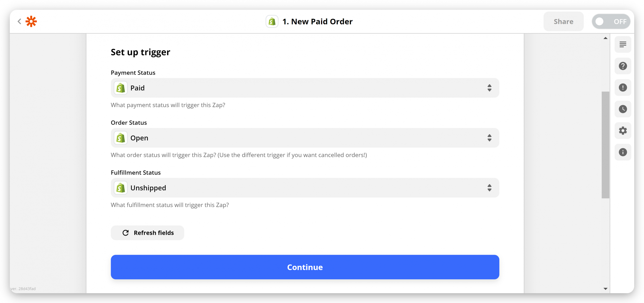Viewport: 644px width, 303px height.
Task: Click the Shopify icon beside the title
Action: pos(272,22)
